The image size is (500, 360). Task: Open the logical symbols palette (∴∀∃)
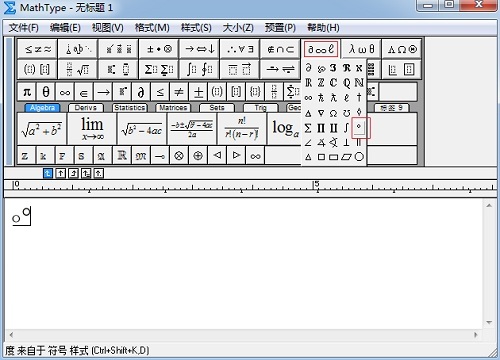(x=240, y=49)
